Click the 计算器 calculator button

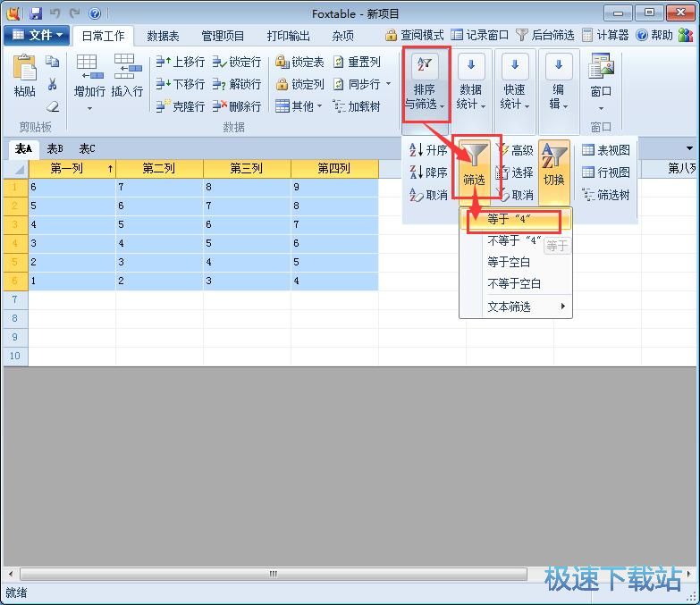[x=605, y=35]
